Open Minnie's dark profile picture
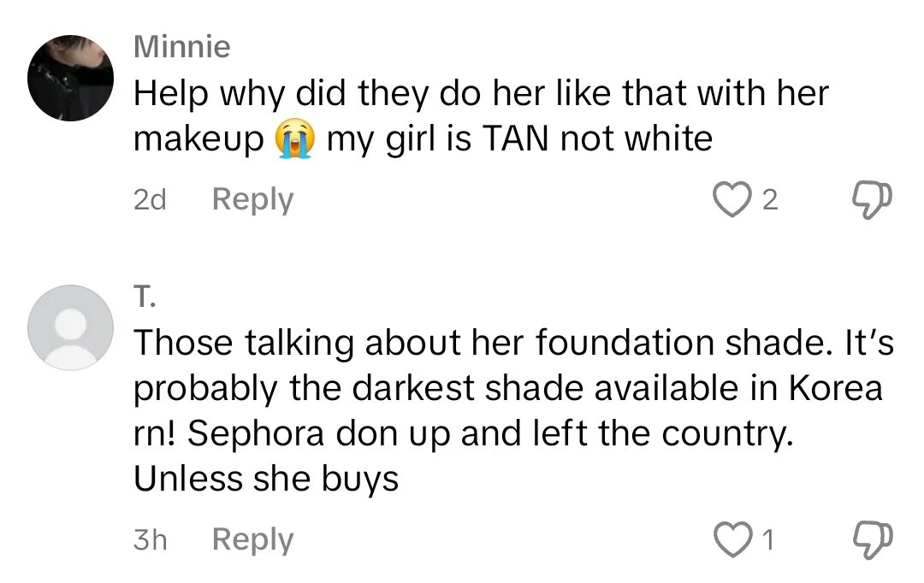924x583 pixels. point(71,79)
